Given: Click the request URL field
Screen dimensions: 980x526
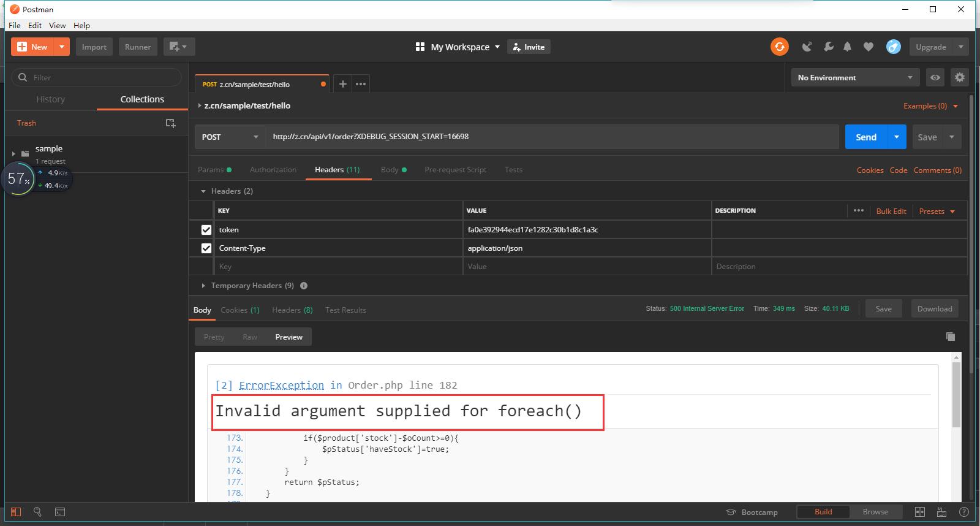Looking at the screenshot, I should 552,137.
